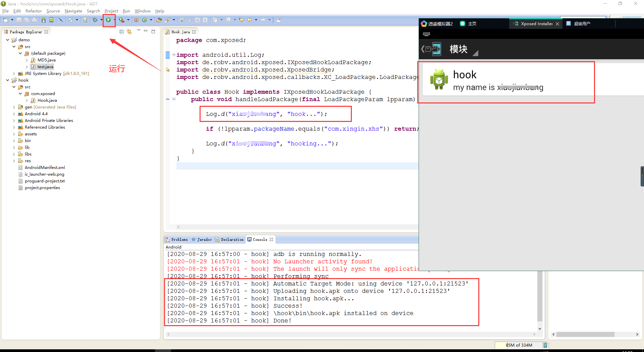The width and height of the screenshot is (644, 352).
Task: Click the Back navigation arrow in the toolbar
Action: (250, 20)
